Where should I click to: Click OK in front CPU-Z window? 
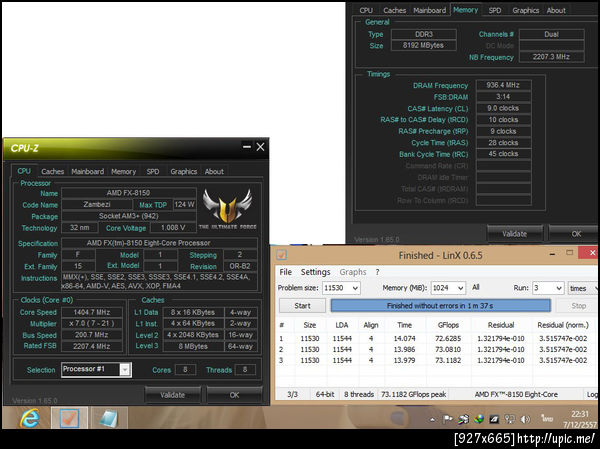point(234,395)
